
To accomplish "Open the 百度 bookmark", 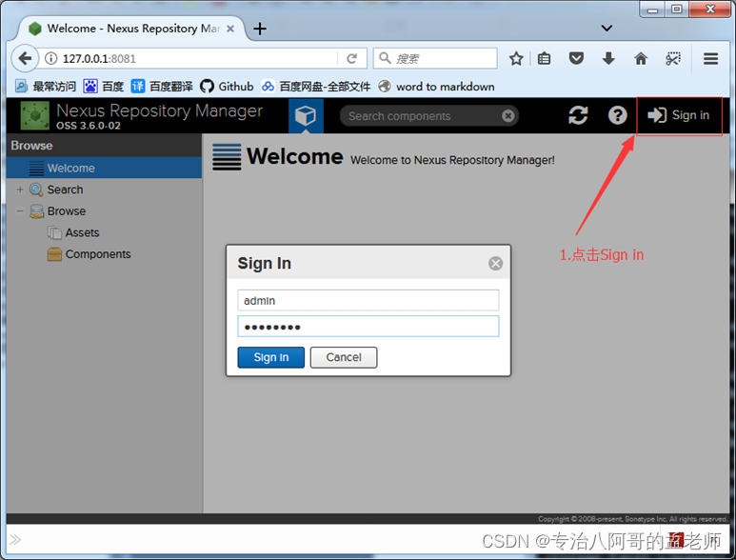I will (104, 87).
